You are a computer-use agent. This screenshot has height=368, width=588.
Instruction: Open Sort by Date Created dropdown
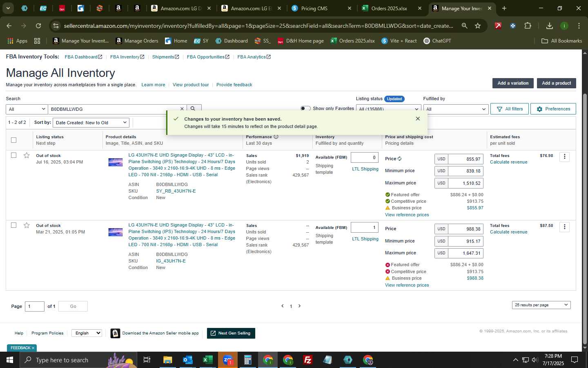tap(91, 123)
